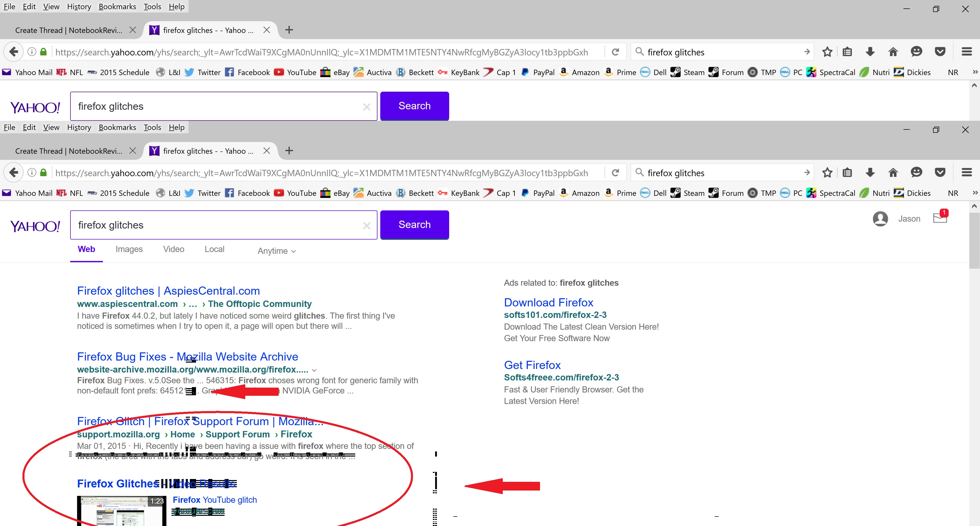Viewport: 980px width, 526px height.
Task: Open Firefox Bug Fixes Mozilla Website Archive result
Action: [x=188, y=357]
